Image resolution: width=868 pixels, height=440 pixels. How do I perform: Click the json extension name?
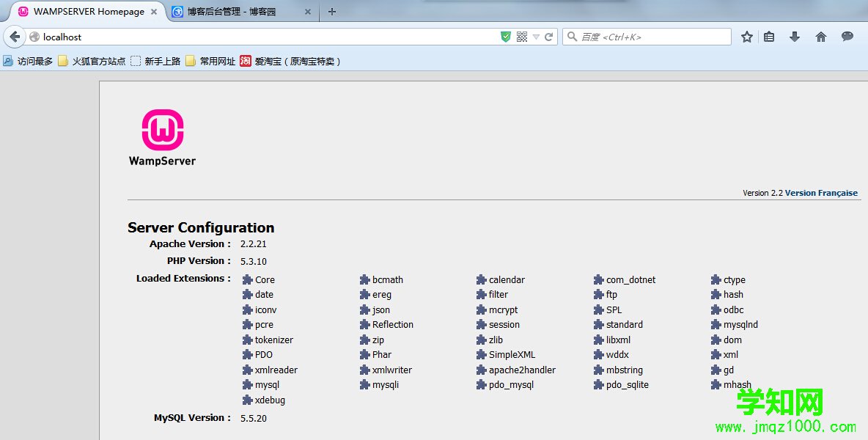click(381, 310)
